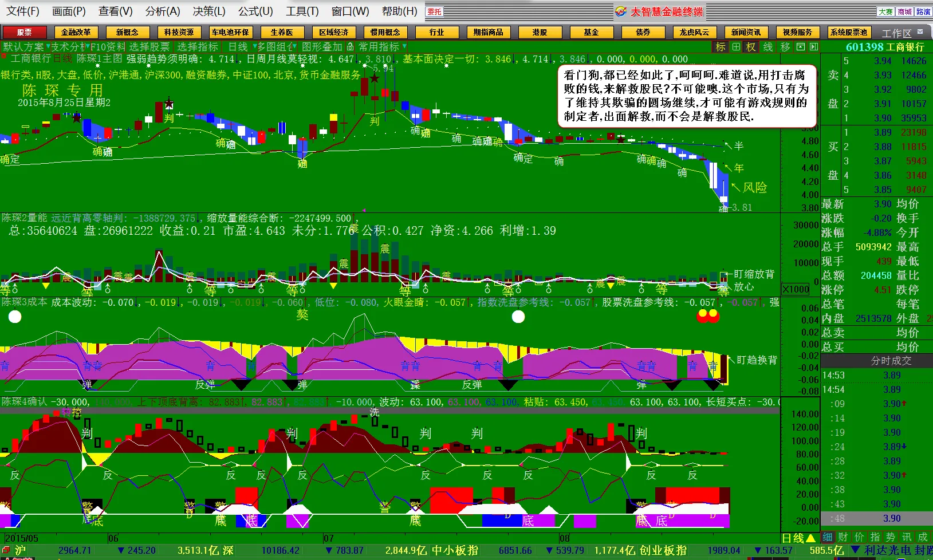Select the 新闻资讯 category button
Viewport: 933px width, 560px height.
746,32
